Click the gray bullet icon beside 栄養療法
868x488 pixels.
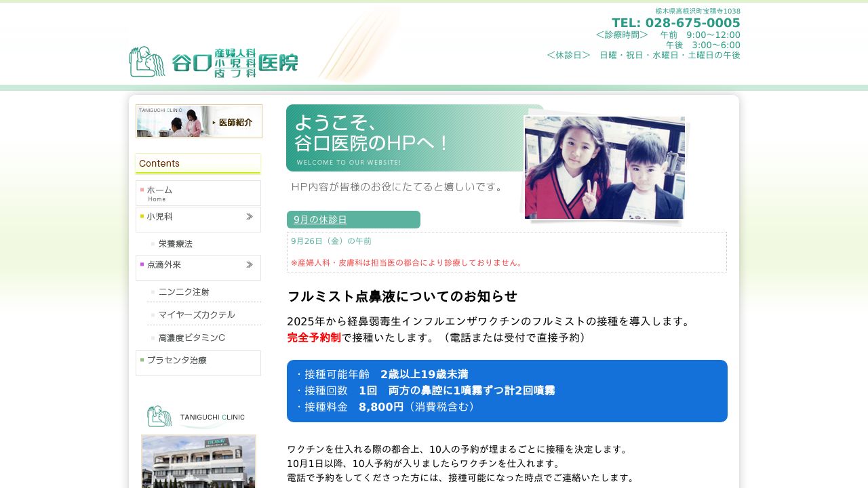click(151, 244)
